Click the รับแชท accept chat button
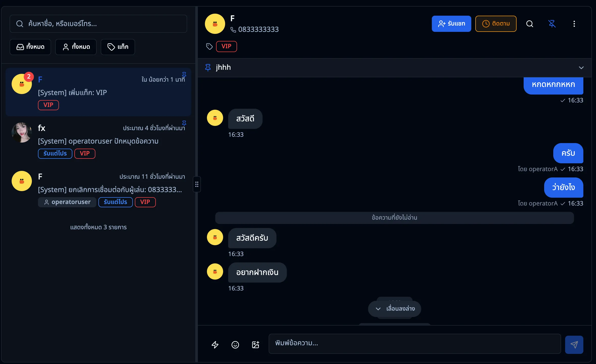Image resolution: width=596 pixels, height=364 pixels. click(451, 24)
